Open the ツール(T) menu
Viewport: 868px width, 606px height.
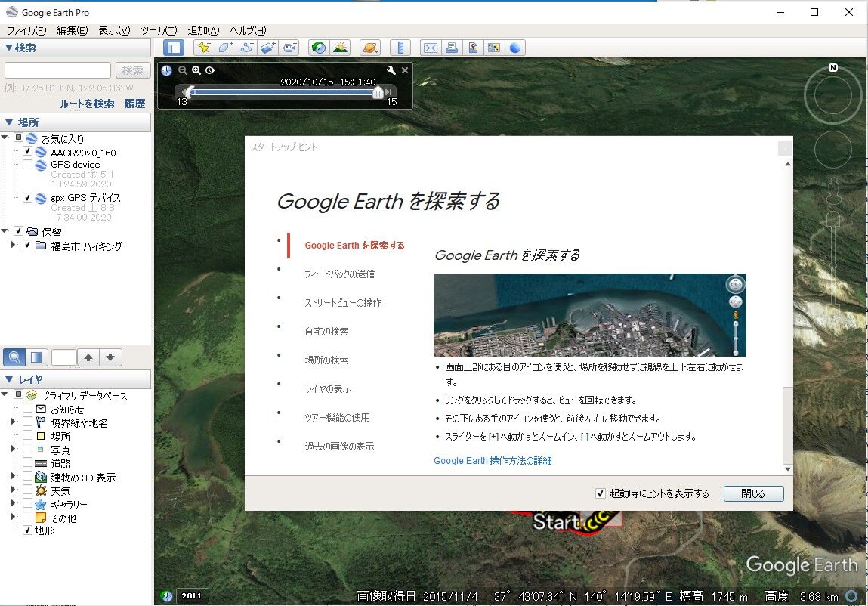pyautogui.click(x=159, y=30)
